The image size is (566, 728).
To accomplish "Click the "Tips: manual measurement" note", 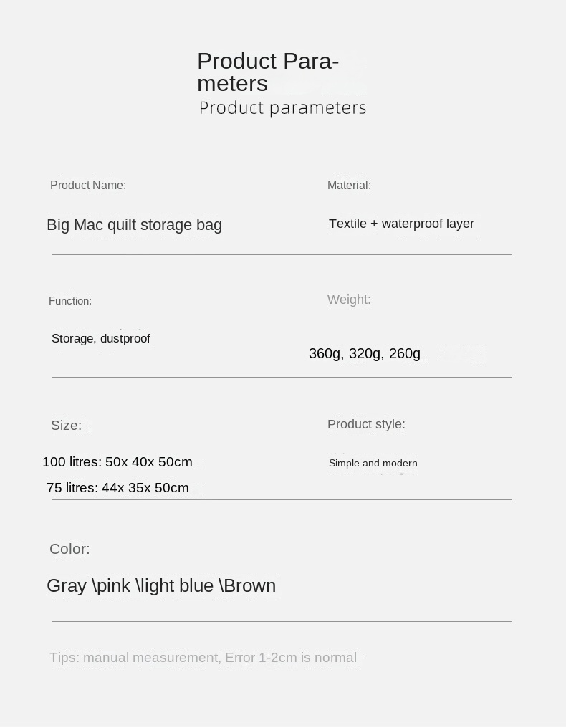I will point(203,658).
